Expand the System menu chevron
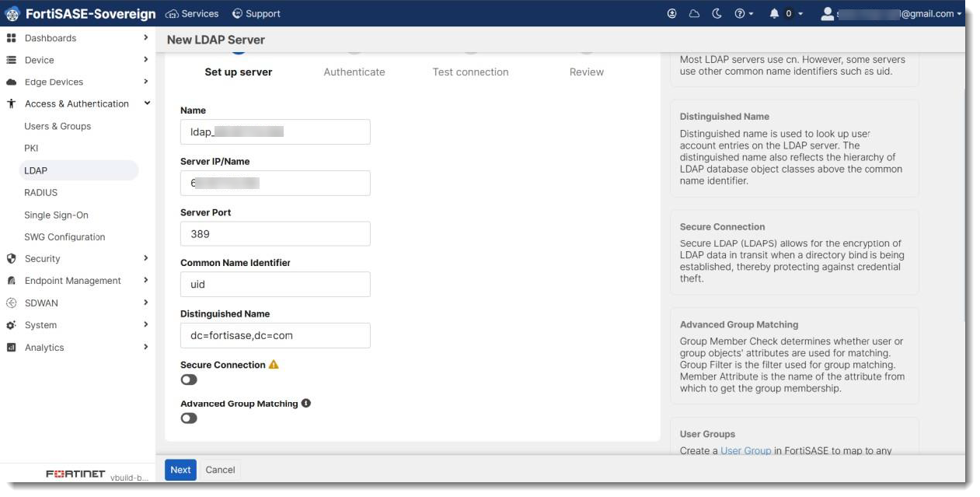Image resolution: width=980 pixels, height=497 pixels. 145,324
